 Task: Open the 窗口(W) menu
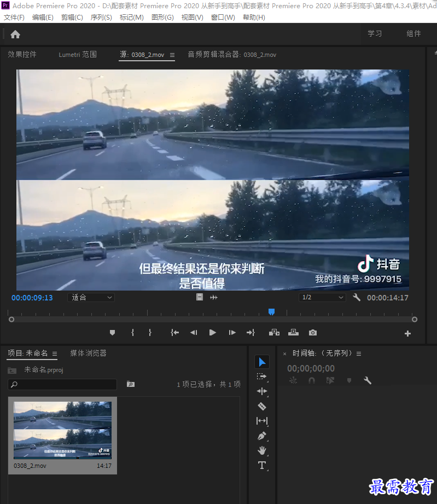[223, 18]
